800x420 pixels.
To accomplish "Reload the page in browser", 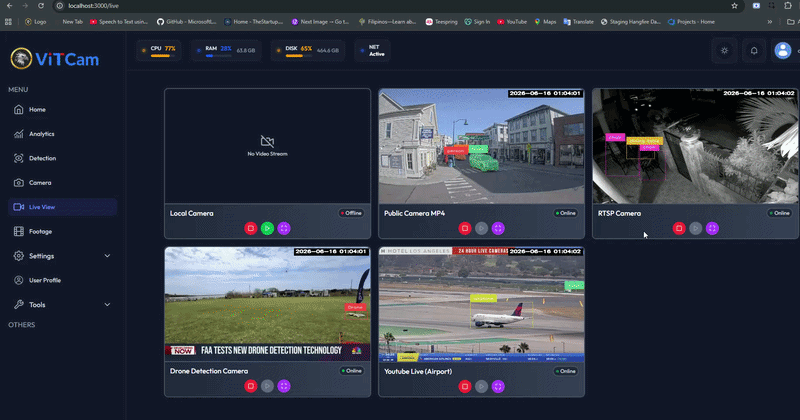I will click(x=41, y=6).
